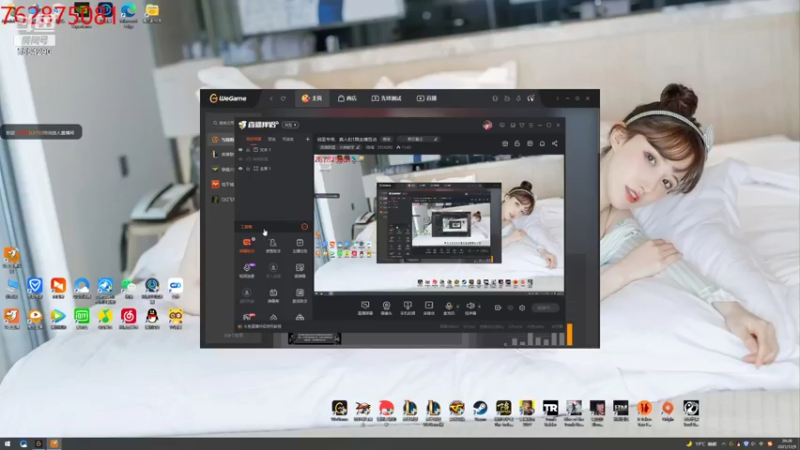Click the video playback source icon in bottom bar

429,307
